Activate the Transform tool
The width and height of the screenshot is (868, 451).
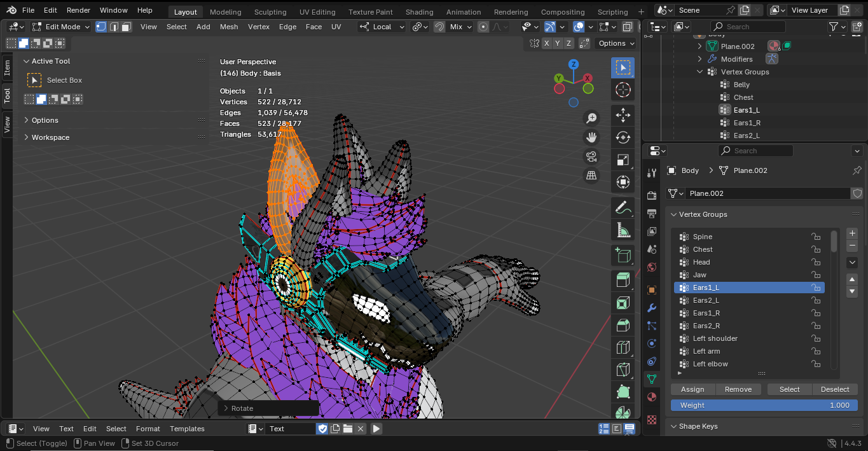[x=623, y=182]
